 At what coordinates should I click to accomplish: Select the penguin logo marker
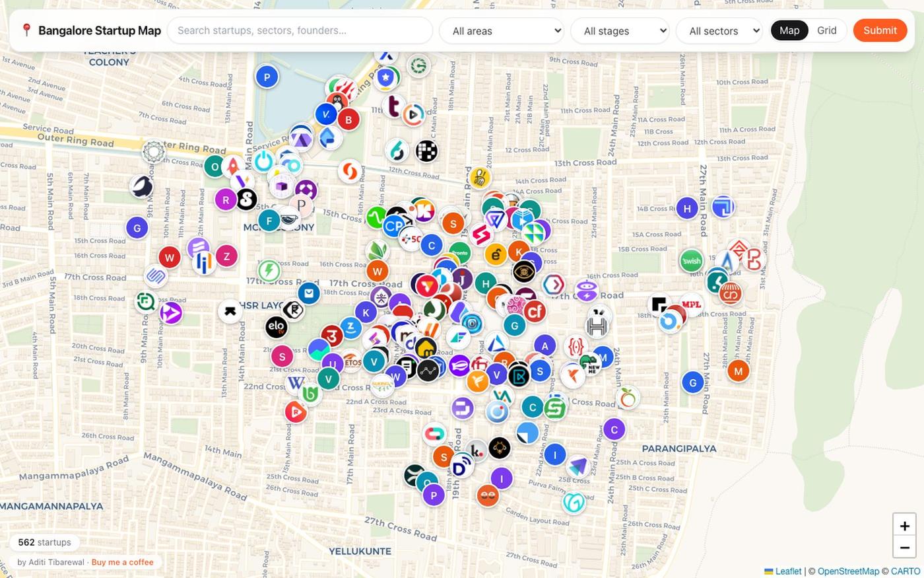tap(337, 102)
